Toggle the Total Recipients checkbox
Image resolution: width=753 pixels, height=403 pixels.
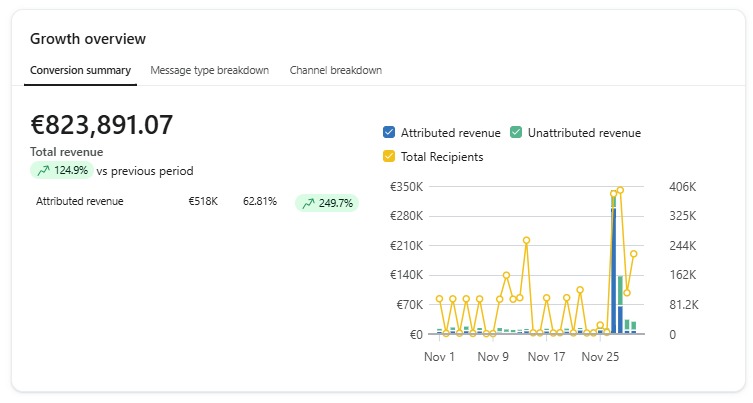[389, 156]
